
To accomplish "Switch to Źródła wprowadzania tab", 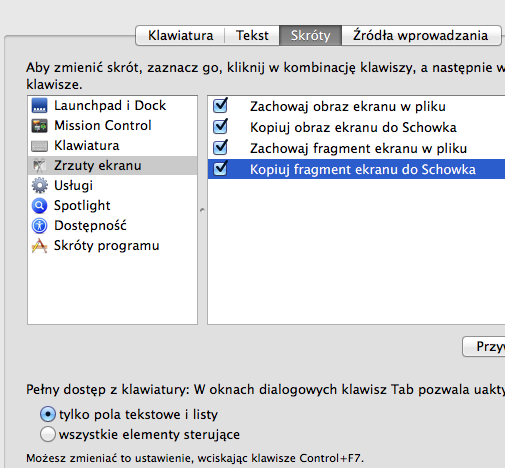I will tap(421, 35).
